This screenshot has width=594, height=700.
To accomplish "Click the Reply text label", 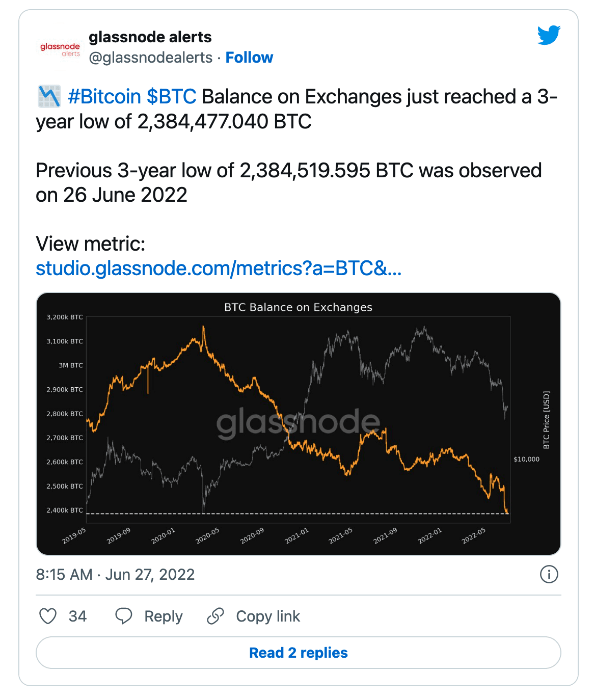I will (163, 616).
